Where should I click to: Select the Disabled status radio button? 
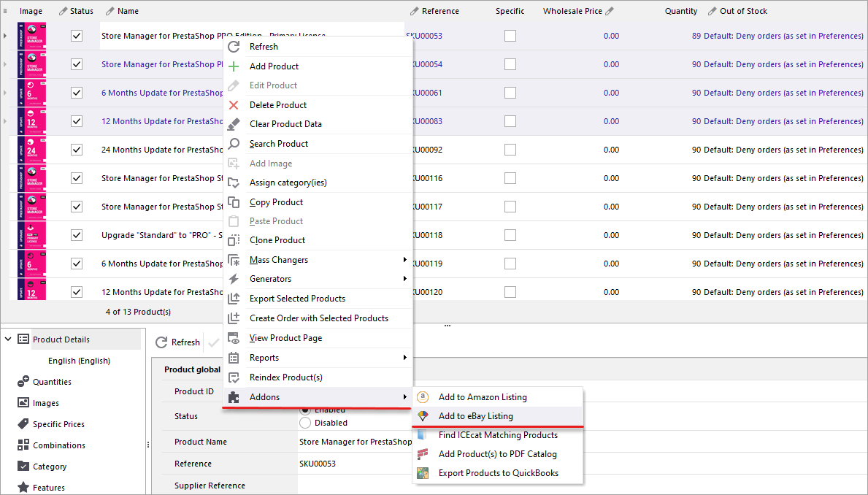coord(305,423)
